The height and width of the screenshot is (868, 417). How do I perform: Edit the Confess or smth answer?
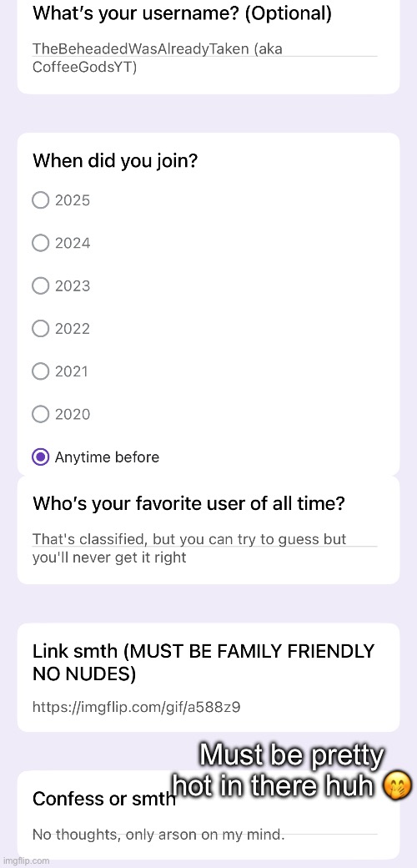coord(204,835)
